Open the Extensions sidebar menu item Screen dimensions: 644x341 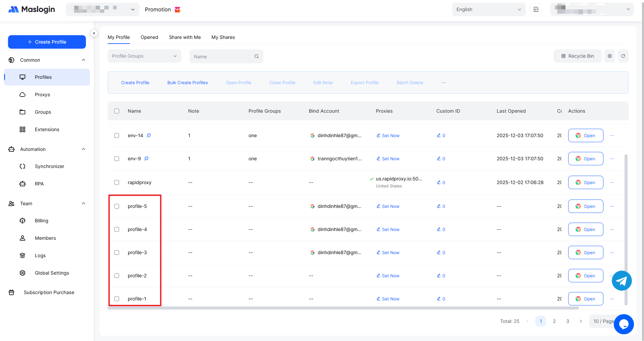[x=47, y=129]
